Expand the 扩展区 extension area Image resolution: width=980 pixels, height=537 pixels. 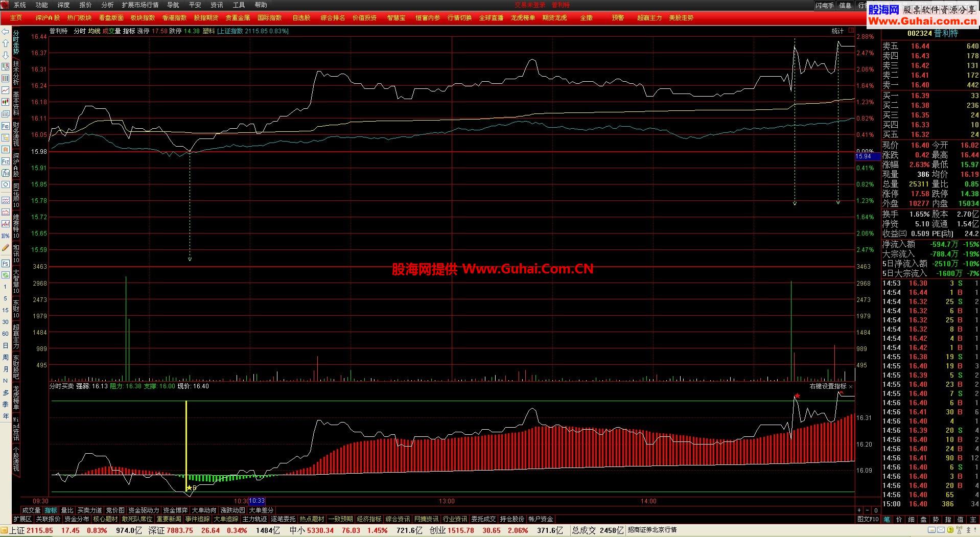[x=22, y=519]
